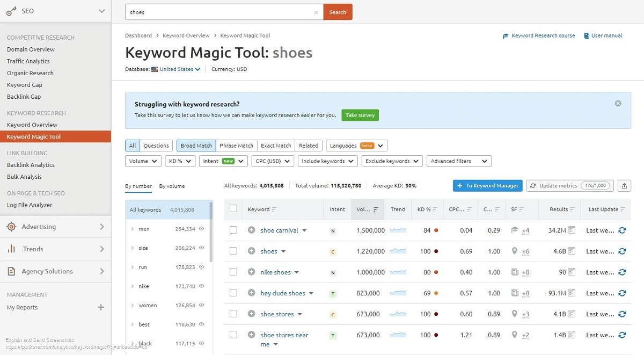This screenshot has height=355, width=644.
Task: Select Keyword Gap in the sidebar menu
Action: click(x=24, y=84)
